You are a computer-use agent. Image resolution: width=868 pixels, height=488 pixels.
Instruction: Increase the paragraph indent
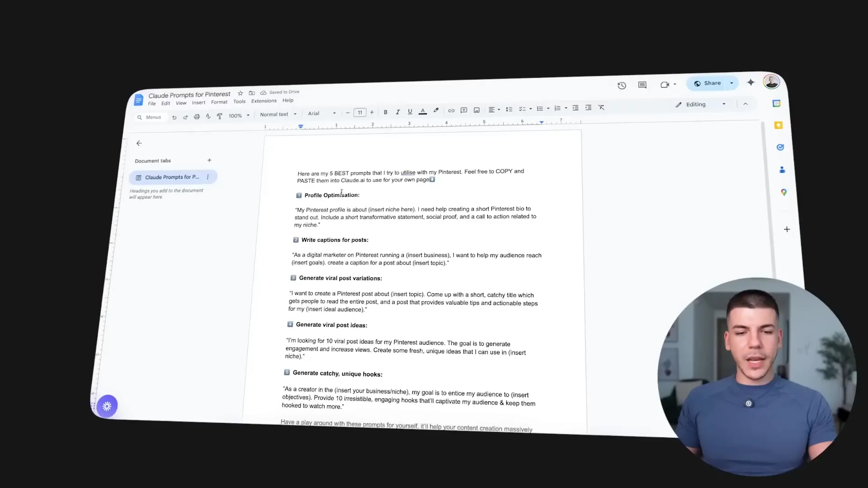point(588,108)
